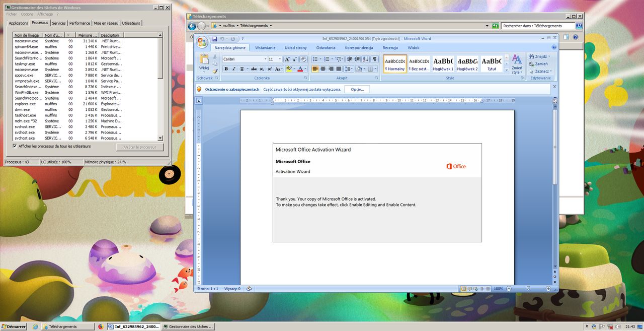Click the zoom slider in Word status bar
Screen dimensions: 644x331
coord(528,289)
